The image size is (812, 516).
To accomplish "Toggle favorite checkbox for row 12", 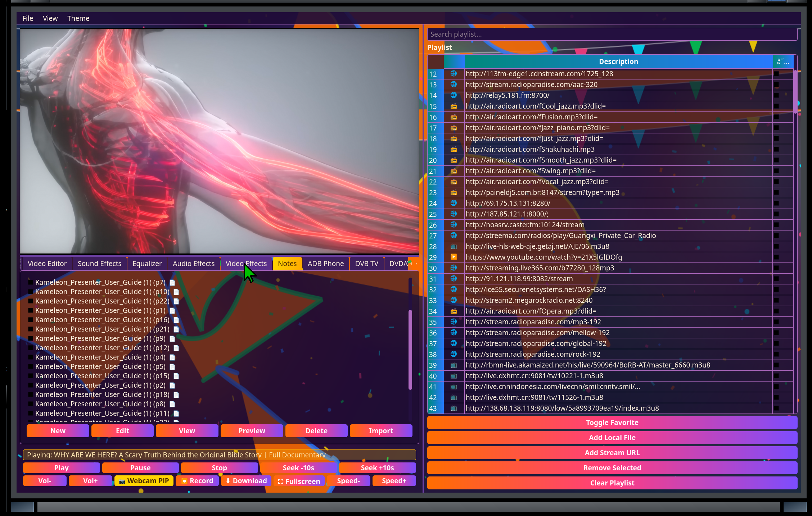I will pos(776,74).
